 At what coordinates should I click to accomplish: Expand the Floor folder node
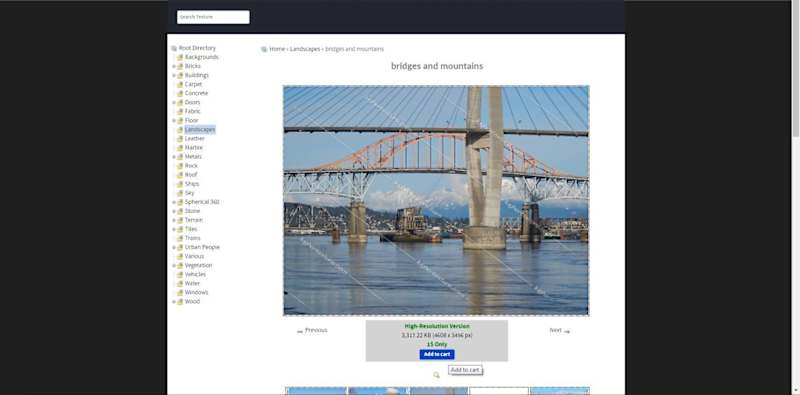173,120
